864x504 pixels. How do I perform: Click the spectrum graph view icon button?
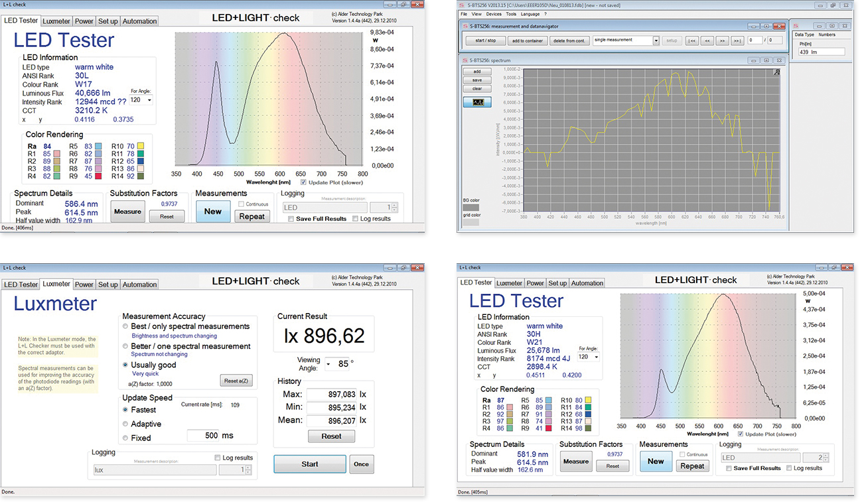click(x=477, y=102)
